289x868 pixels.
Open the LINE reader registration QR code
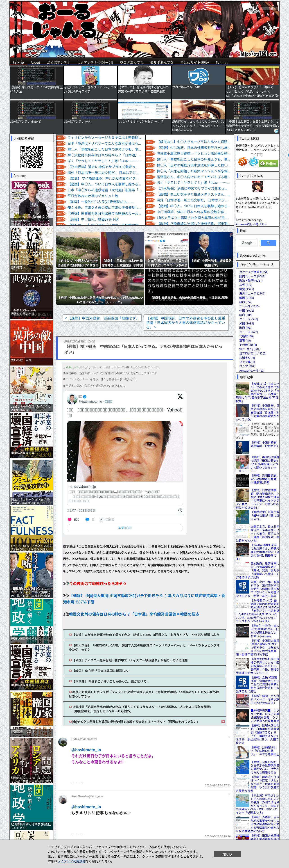31,157
